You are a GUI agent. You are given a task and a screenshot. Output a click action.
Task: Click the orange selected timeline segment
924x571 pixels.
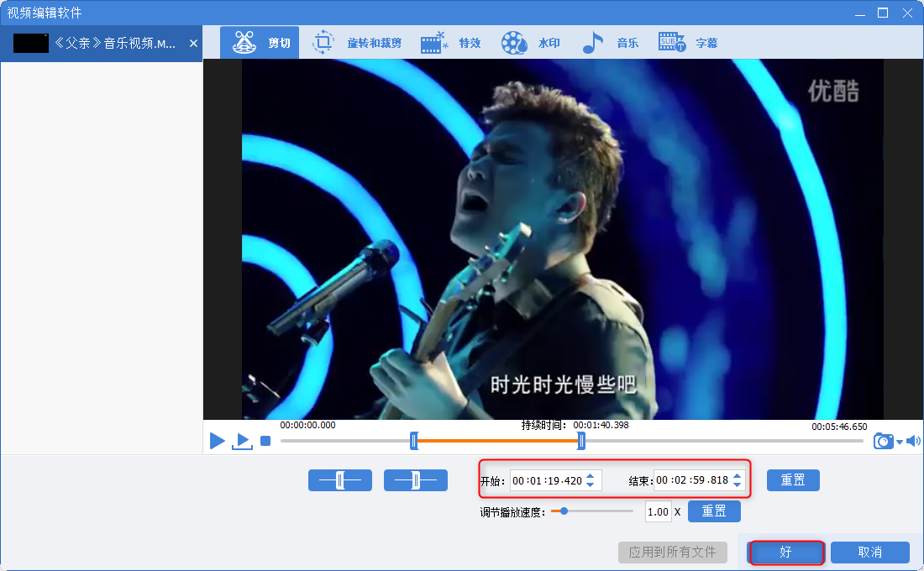pyautogui.click(x=498, y=441)
